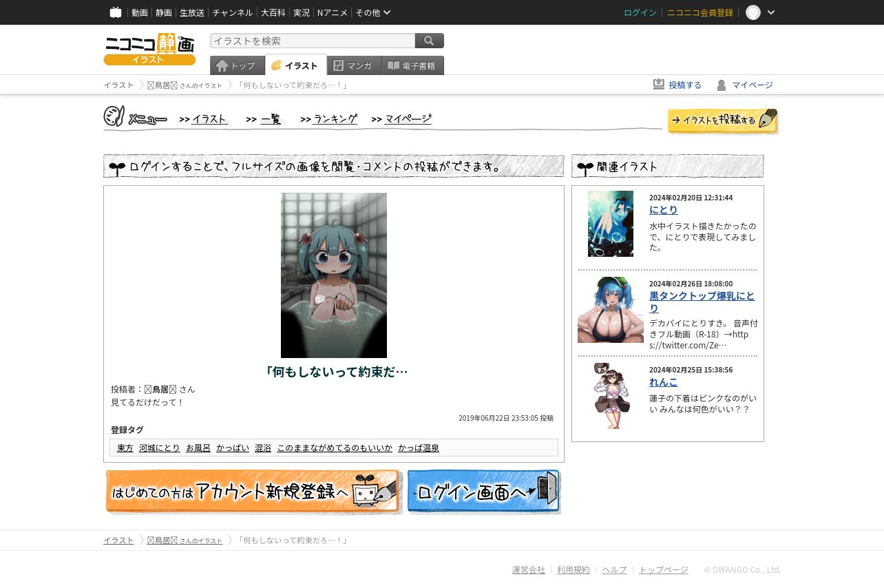The width and height of the screenshot is (884, 588).
Task: Click the bottom イラスト breadcrumb link
Action: pos(118,540)
